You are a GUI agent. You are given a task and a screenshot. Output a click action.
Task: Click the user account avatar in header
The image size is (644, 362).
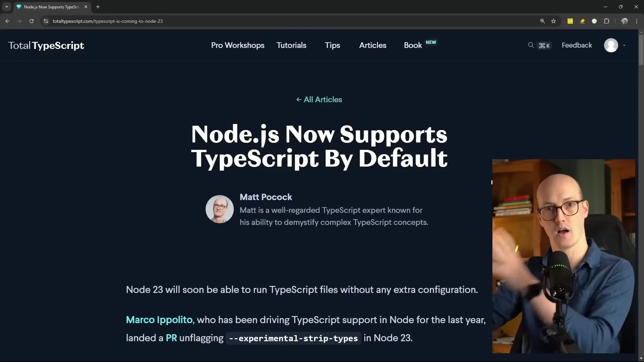(611, 45)
